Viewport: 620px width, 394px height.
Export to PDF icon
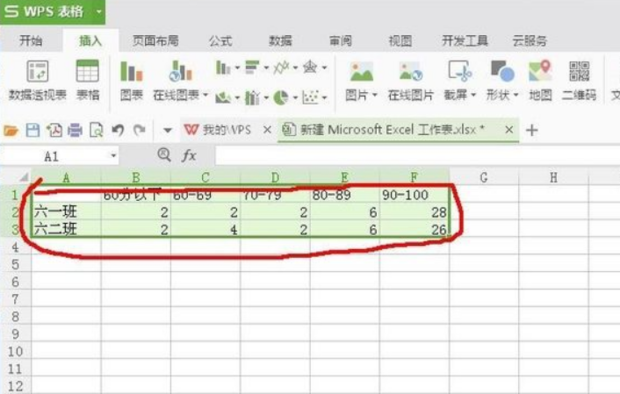[54, 130]
